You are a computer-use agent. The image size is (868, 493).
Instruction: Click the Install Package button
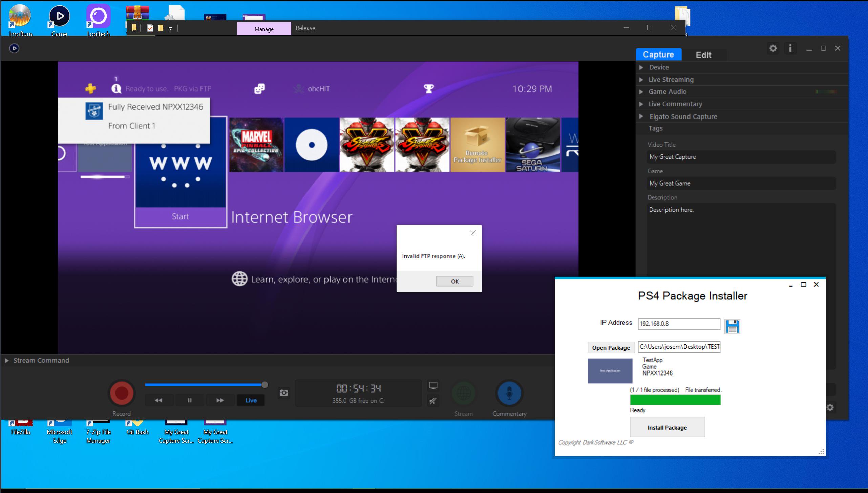(667, 427)
